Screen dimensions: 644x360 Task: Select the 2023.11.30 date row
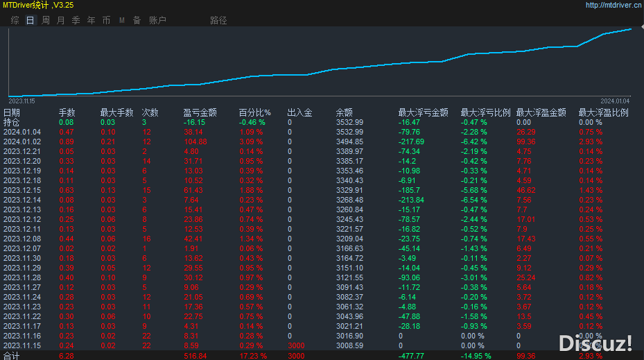pos(322,259)
